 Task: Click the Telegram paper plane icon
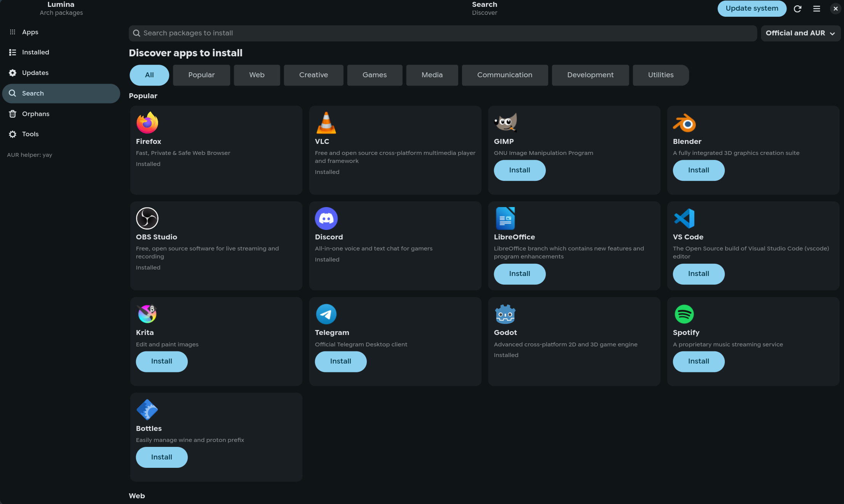point(326,314)
